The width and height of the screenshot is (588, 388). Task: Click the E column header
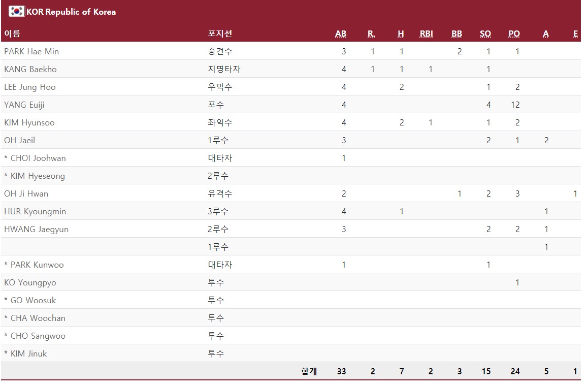pyautogui.click(x=575, y=34)
